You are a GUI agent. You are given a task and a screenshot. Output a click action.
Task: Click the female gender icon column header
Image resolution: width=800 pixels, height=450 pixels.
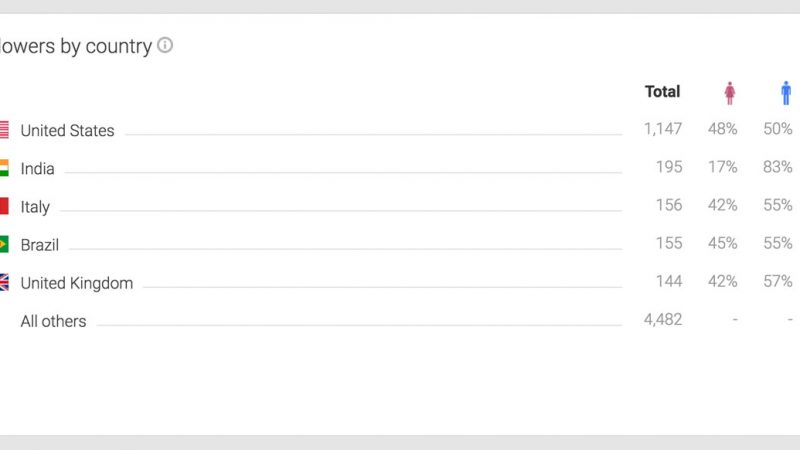pyautogui.click(x=730, y=93)
